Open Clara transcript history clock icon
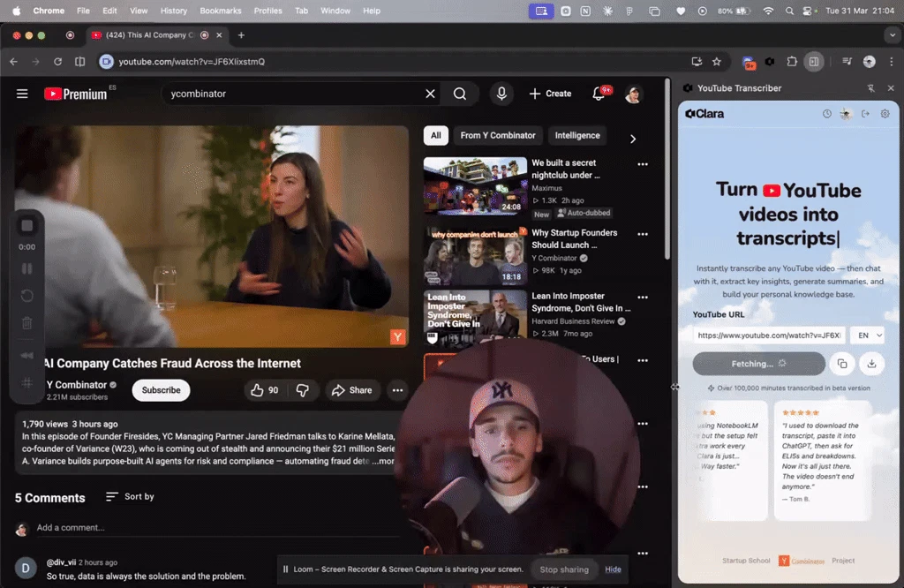Viewport: 904px width, 588px height. (x=826, y=114)
